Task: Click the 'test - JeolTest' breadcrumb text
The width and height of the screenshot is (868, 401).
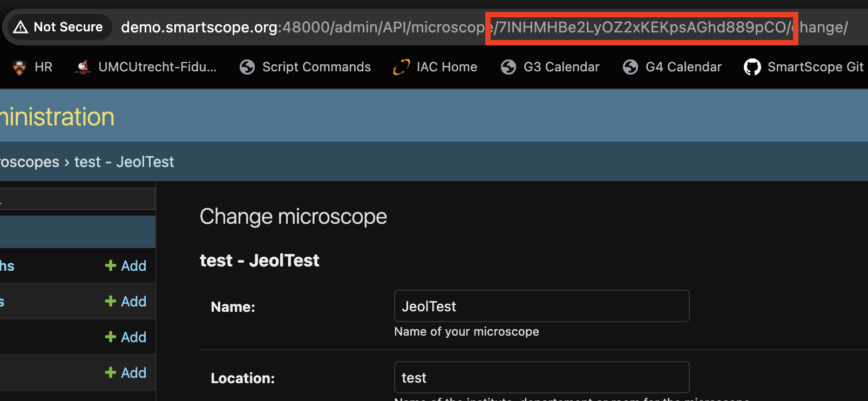Action: 124,162
